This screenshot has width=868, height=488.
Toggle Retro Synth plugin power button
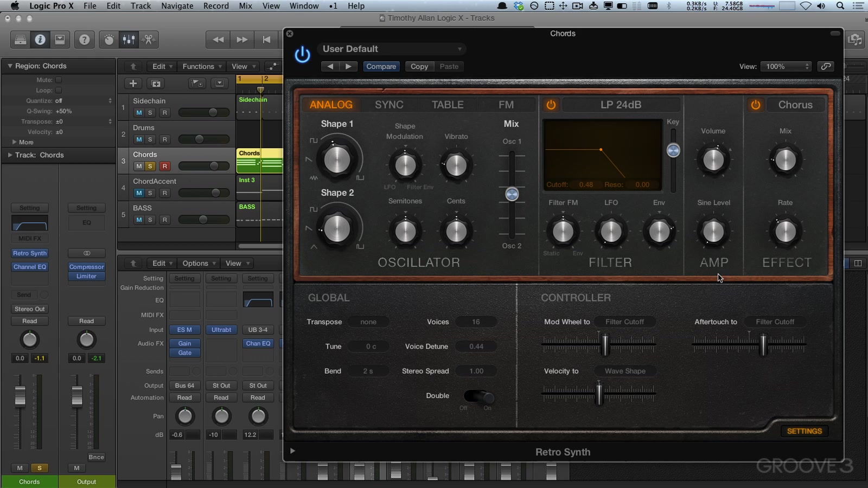(x=302, y=55)
